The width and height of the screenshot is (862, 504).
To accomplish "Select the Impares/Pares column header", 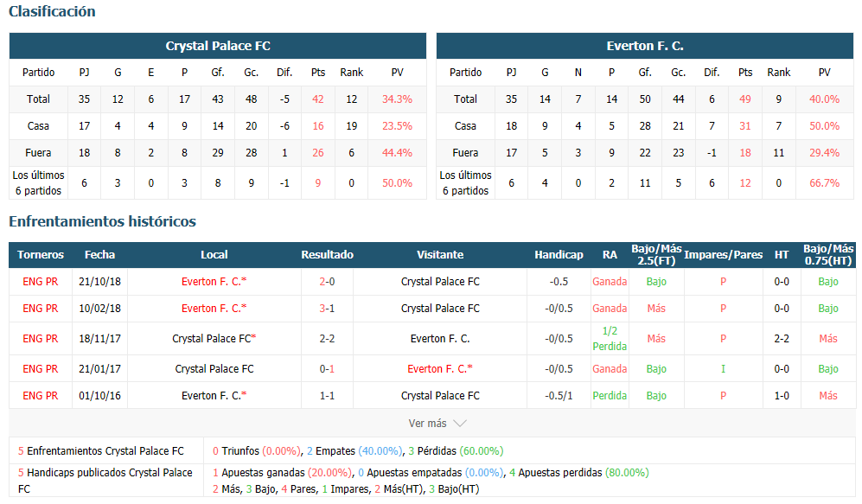I will point(723,254).
